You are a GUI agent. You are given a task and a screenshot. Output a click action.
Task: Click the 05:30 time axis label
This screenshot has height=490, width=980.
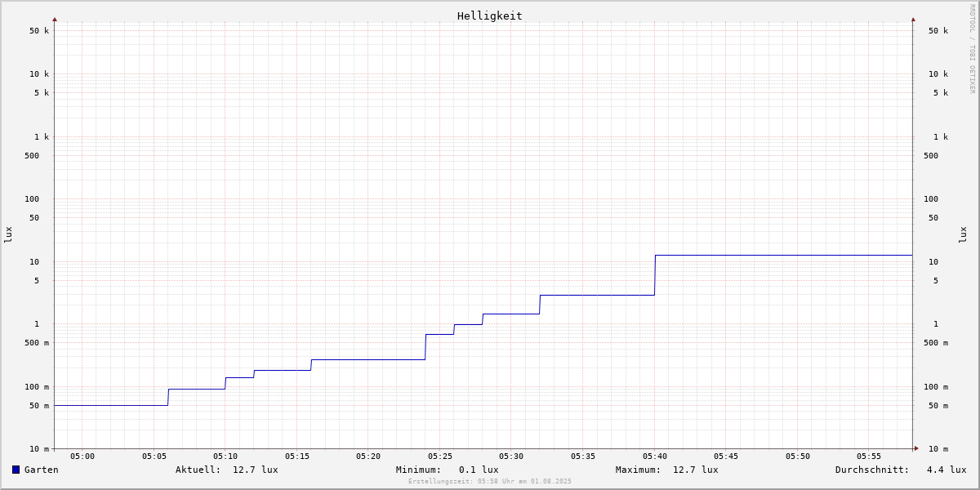(511, 456)
